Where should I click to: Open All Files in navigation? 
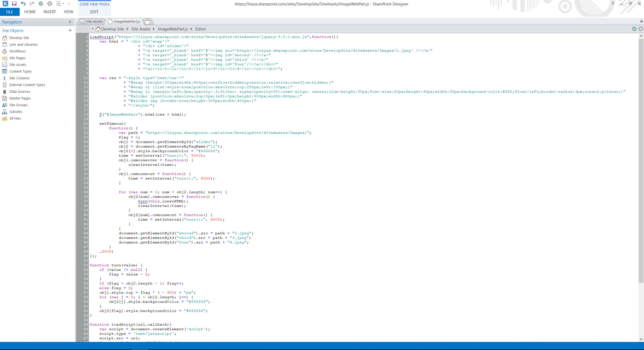pyautogui.click(x=15, y=119)
